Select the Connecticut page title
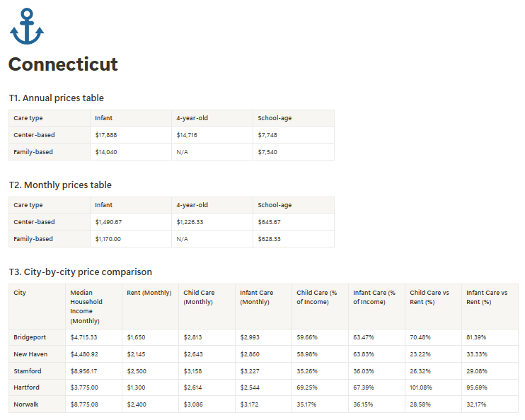 [63, 64]
